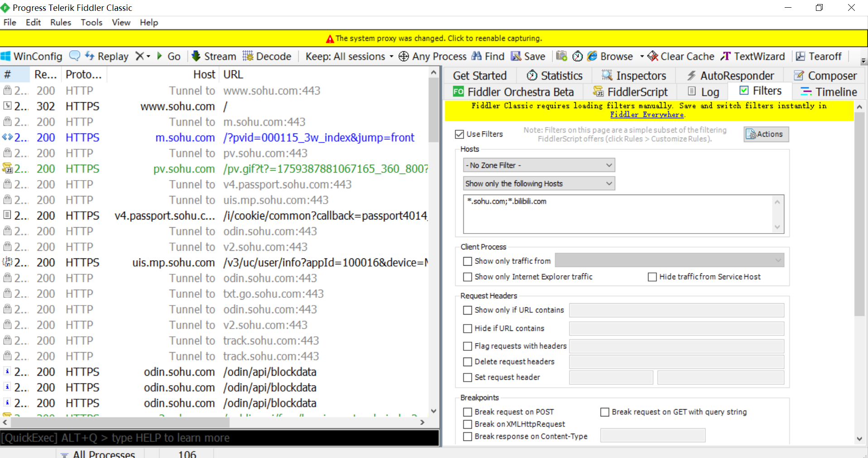The width and height of the screenshot is (868, 458).
Task: Uncheck the Use Filters checkbox
Action: pos(460,134)
